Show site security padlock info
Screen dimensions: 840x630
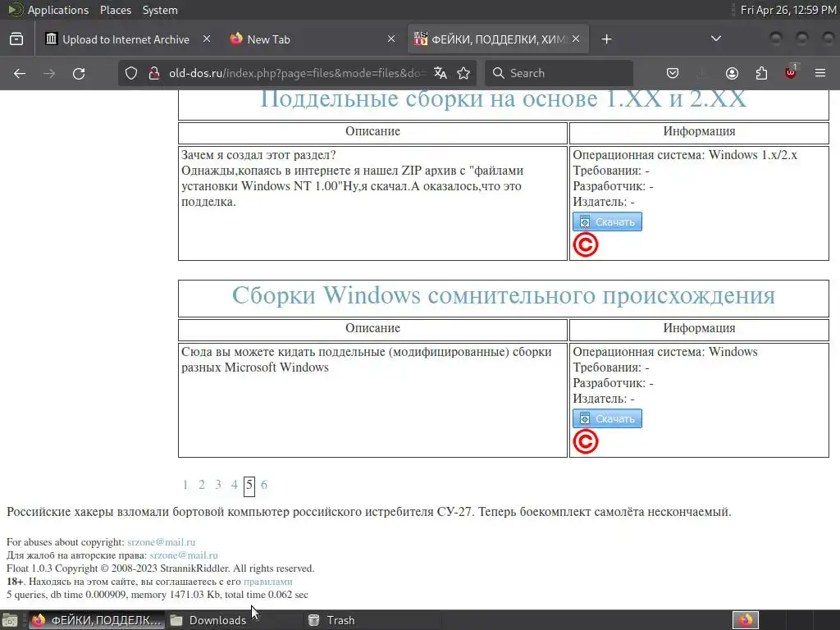point(153,73)
